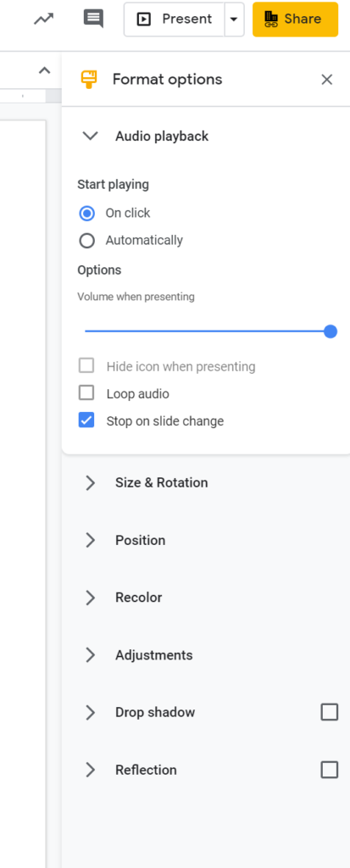Viewport: 350px width, 868px height.
Task: Click the Format options paint roller icon
Action: [x=88, y=80]
